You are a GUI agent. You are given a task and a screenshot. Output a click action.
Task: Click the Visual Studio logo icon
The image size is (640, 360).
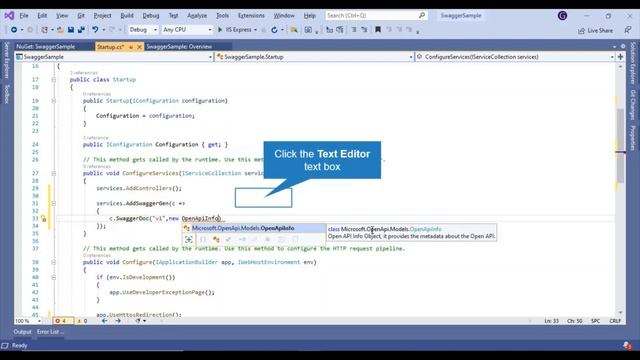click(x=9, y=16)
